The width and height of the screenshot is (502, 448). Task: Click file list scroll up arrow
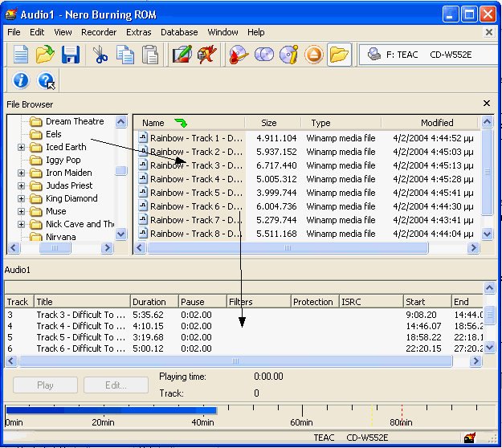point(487,121)
